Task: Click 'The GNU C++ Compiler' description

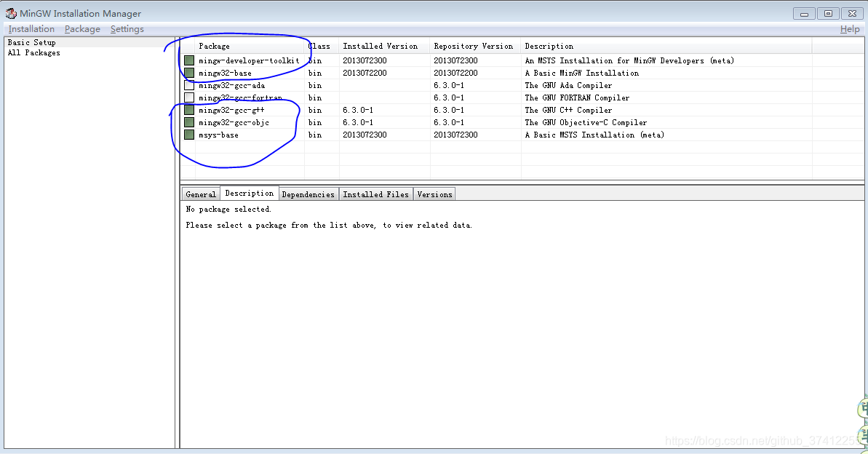Action: click(568, 110)
